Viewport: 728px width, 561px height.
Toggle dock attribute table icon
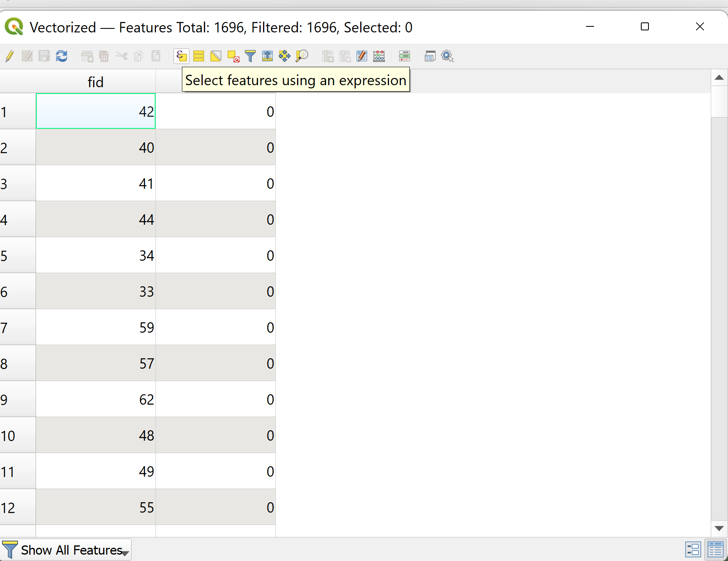click(x=430, y=56)
